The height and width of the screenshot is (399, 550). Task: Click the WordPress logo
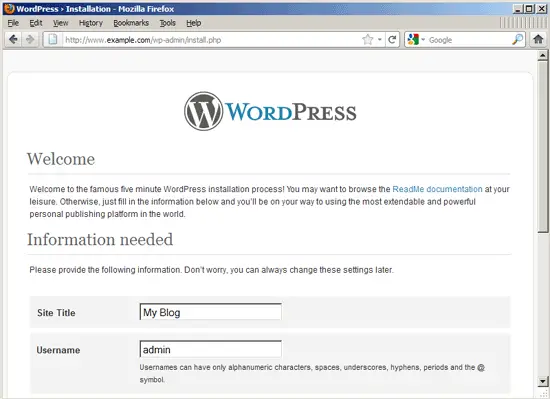click(x=270, y=111)
